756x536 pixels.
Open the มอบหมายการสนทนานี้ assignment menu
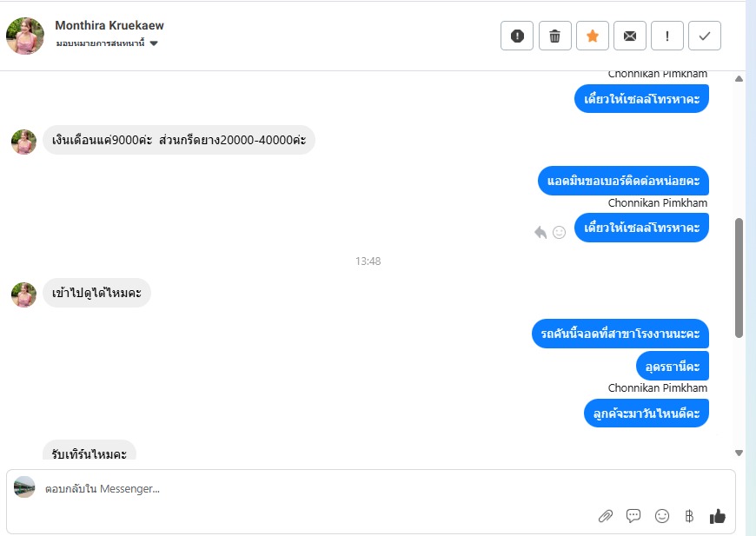(100, 43)
